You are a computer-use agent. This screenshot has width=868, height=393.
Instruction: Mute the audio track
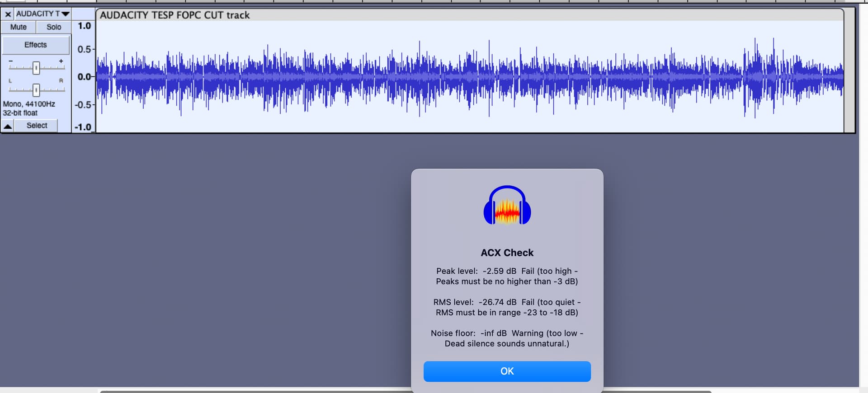click(19, 27)
